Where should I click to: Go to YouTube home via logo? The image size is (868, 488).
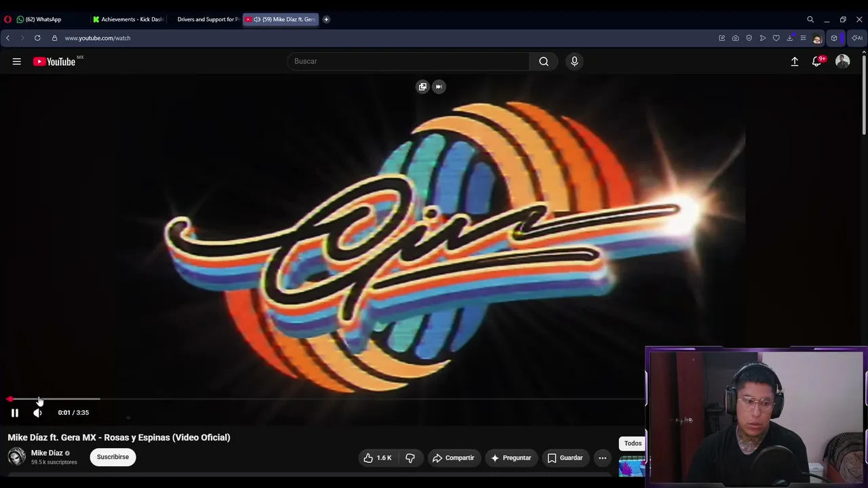coord(54,62)
